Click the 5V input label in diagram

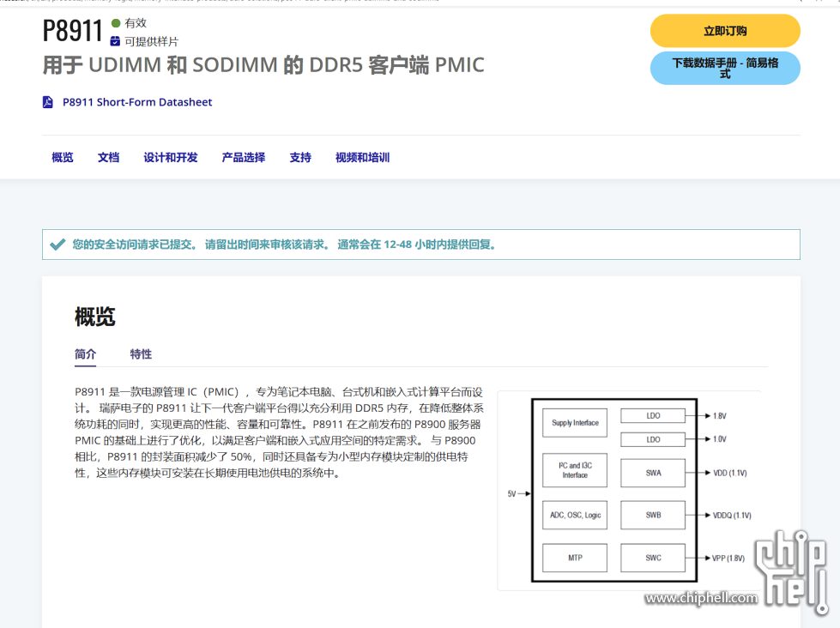click(x=511, y=493)
